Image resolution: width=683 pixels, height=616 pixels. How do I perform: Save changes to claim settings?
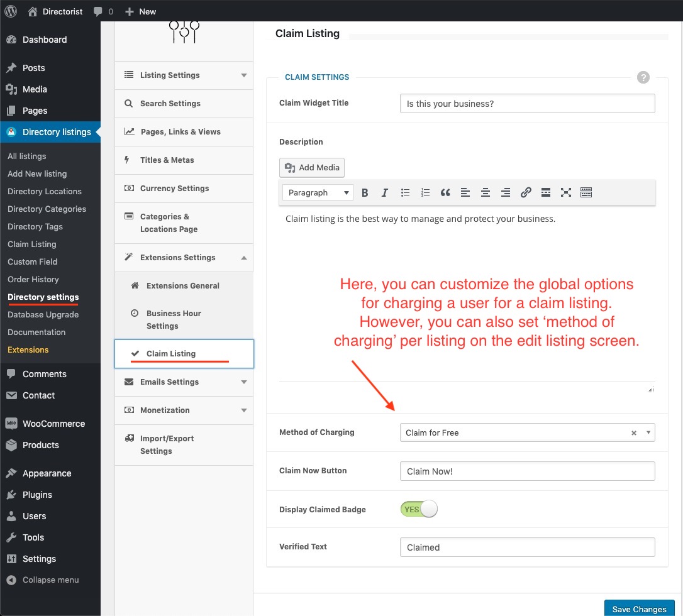639,608
